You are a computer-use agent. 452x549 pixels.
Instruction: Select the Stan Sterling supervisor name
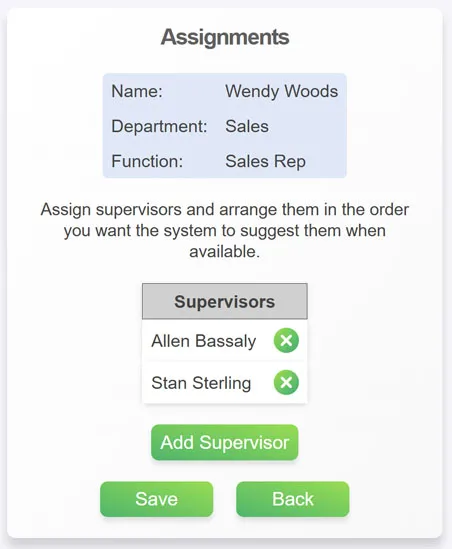click(201, 383)
